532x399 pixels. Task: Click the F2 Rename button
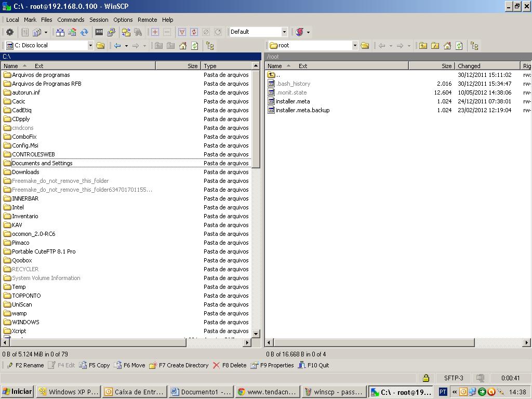[25, 365]
